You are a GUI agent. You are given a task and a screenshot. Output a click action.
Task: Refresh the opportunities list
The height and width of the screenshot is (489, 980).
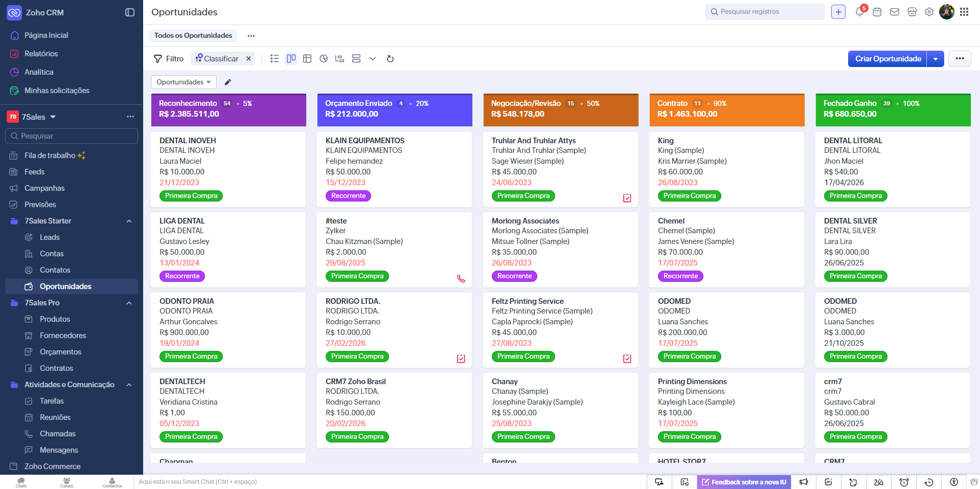(x=390, y=59)
